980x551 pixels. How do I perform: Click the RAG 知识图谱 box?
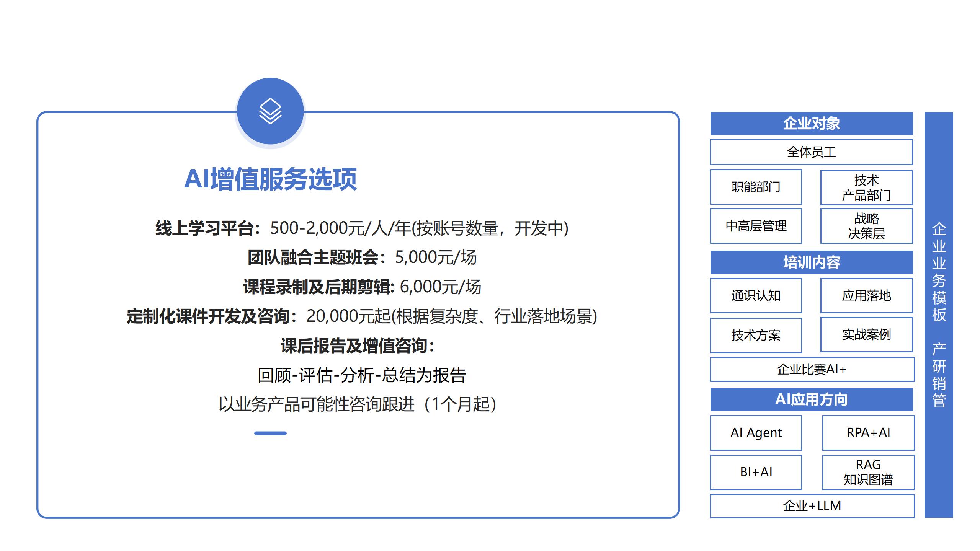tap(868, 472)
